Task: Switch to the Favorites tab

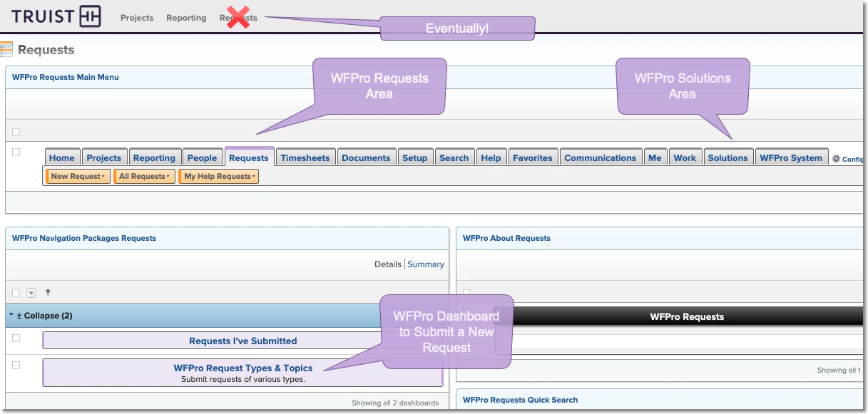Action: click(533, 157)
